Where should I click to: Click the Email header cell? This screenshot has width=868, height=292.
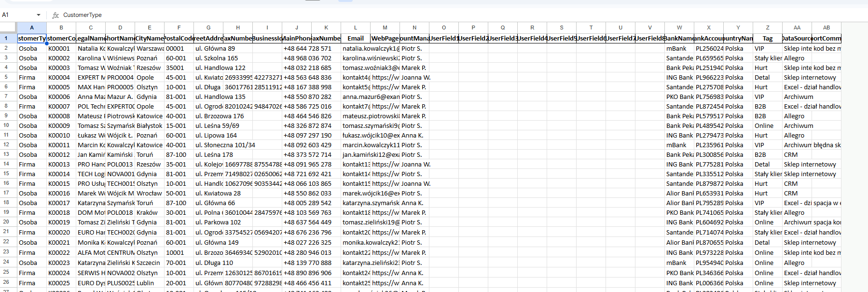tap(356, 38)
